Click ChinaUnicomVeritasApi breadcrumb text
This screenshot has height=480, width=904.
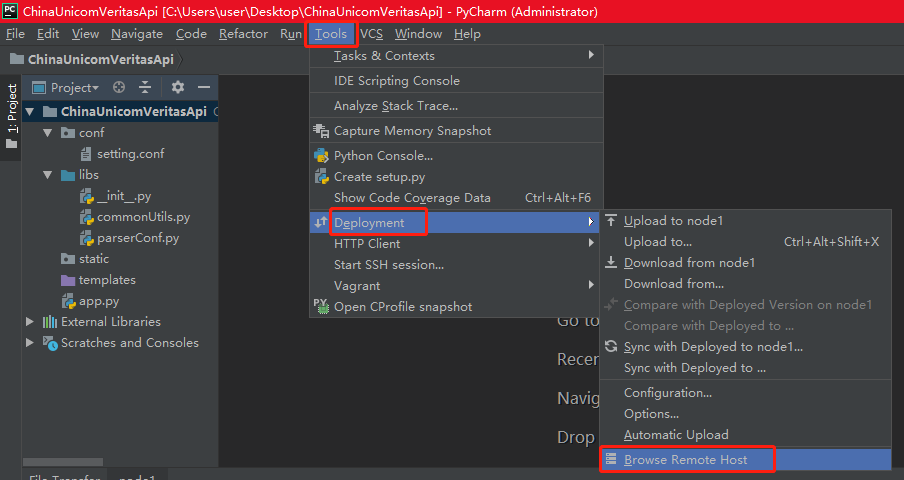tap(100, 59)
